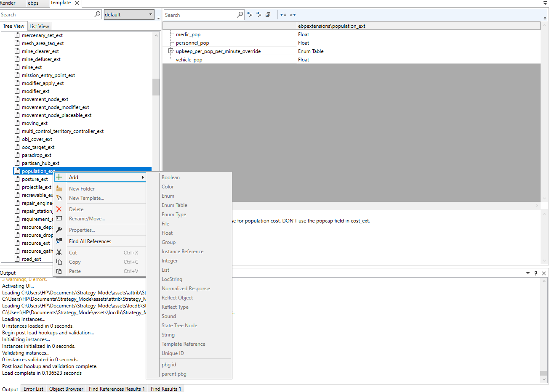Viewport: 549px width, 392px height.
Task: Click the find next search result icon
Action: [x=259, y=15]
